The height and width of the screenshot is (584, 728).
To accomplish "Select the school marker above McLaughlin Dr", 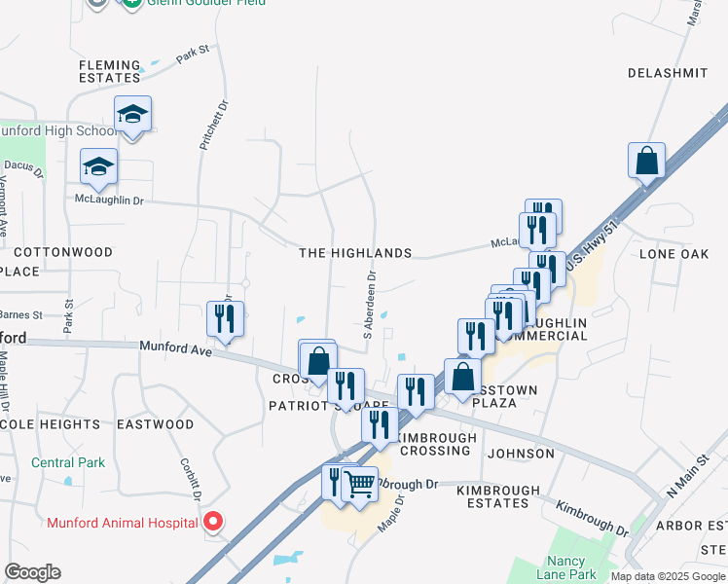I will point(98,170).
